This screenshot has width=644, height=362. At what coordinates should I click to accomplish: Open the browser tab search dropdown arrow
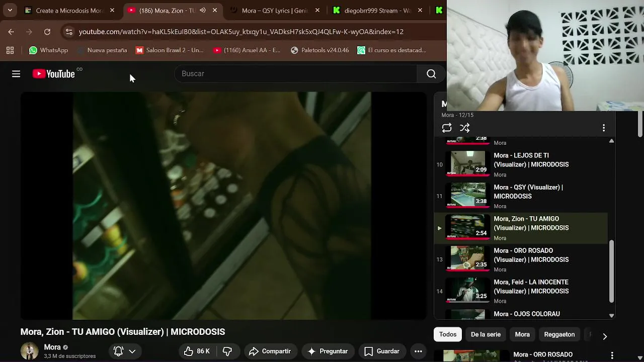[10, 10]
